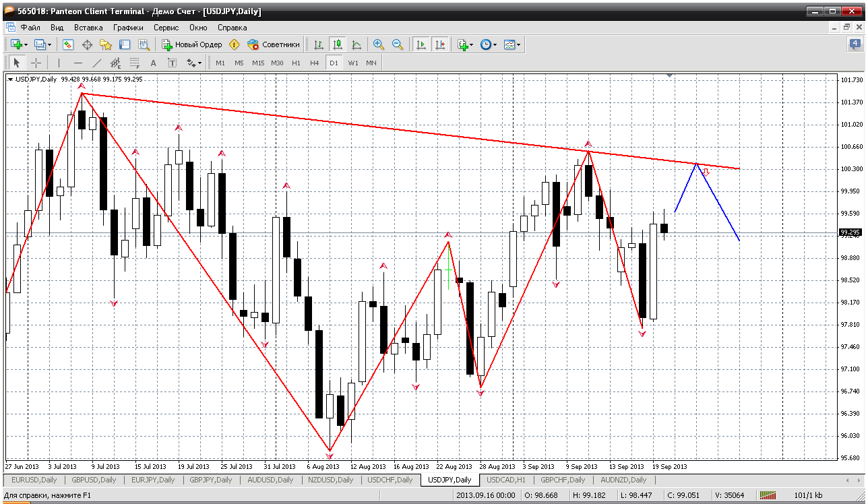The height and width of the screenshot is (504, 868).
Task: Switch chart to candlestick mode
Action: (x=338, y=44)
